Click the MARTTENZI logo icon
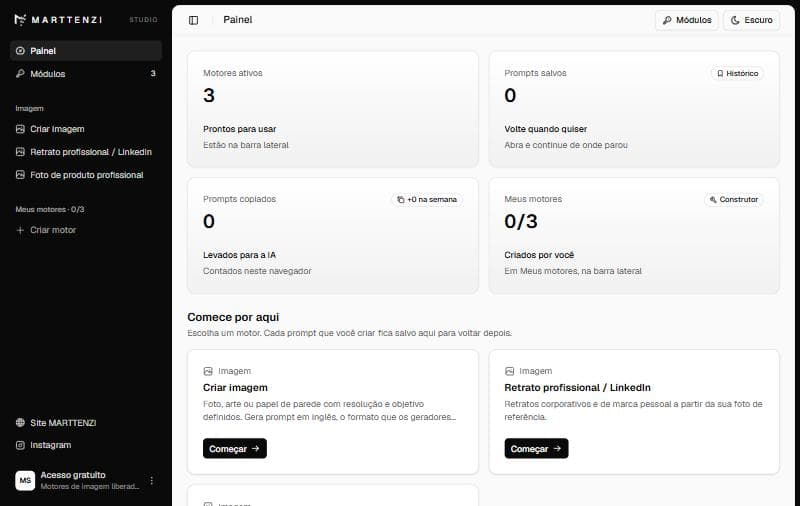 (20, 19)
